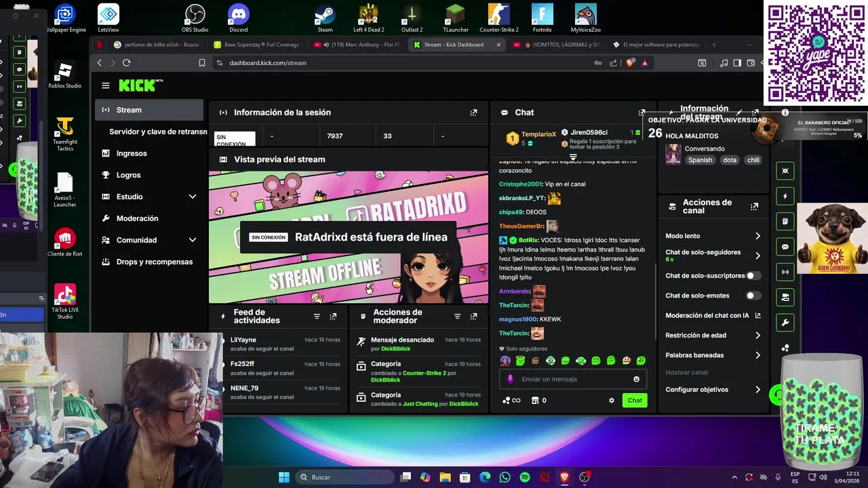Click the Windows taskbar Buscar search box

pyautogui.click(x=343, y=477)
